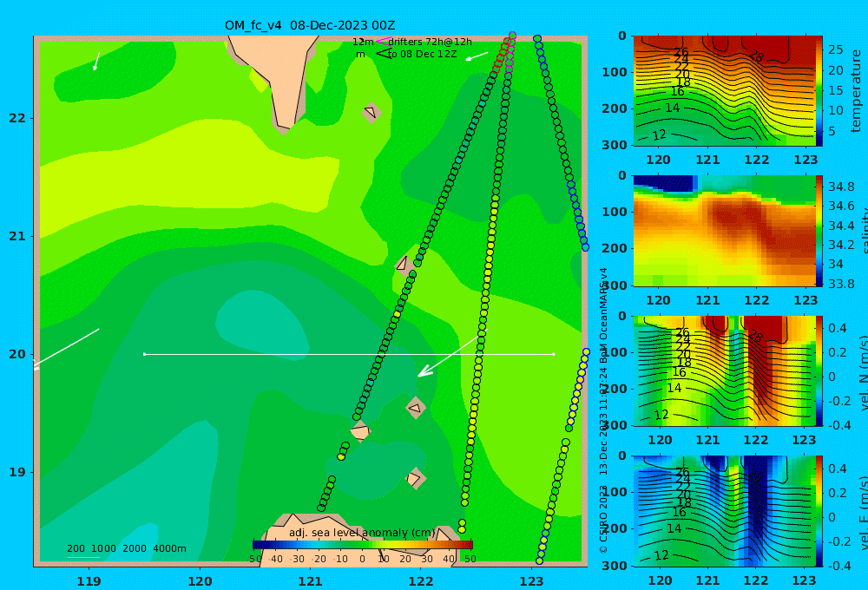Open the eastward velocity section panel
Screen dimensions: 868x590
[x=724, y=511]
